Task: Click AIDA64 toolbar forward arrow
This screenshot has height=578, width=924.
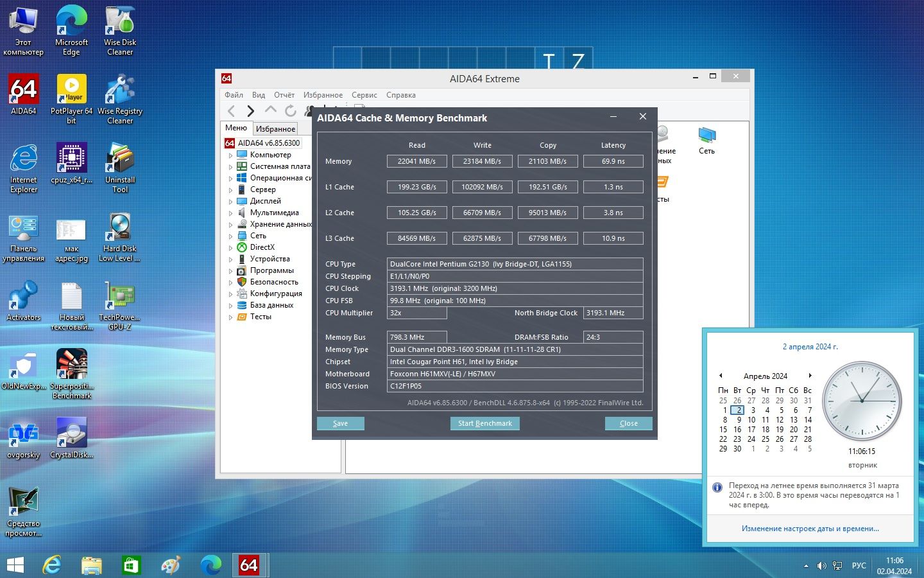Action: coord(251,111)
